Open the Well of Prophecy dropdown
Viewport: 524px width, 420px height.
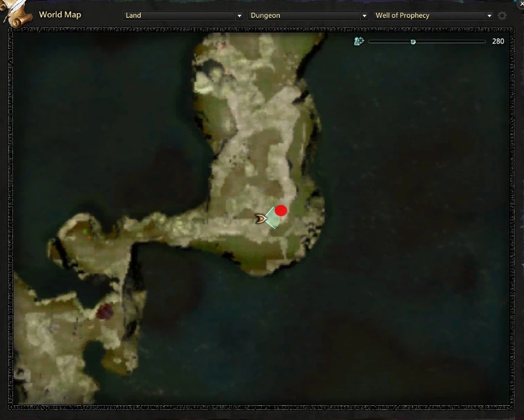point(433,15)
